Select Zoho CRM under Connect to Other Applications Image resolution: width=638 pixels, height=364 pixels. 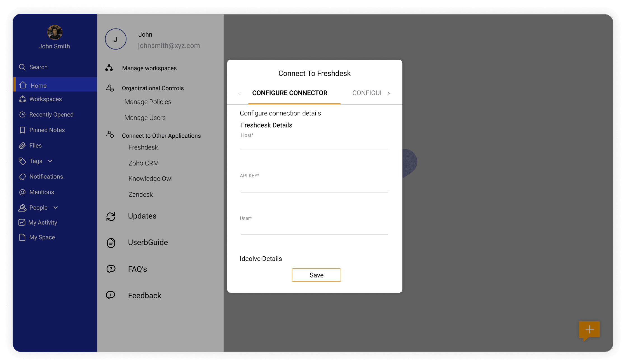pos(143,163)
